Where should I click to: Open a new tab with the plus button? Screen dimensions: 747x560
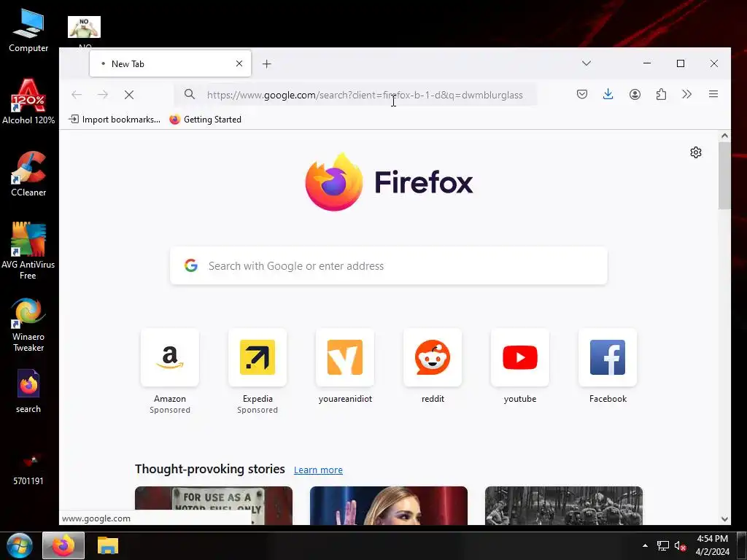267,64
